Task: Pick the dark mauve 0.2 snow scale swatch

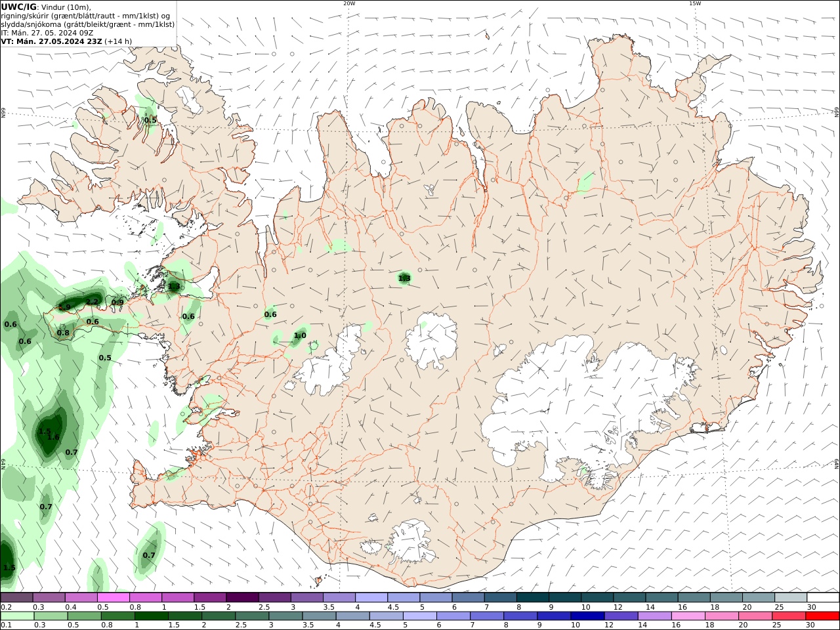Action: [x=16, y=598]
